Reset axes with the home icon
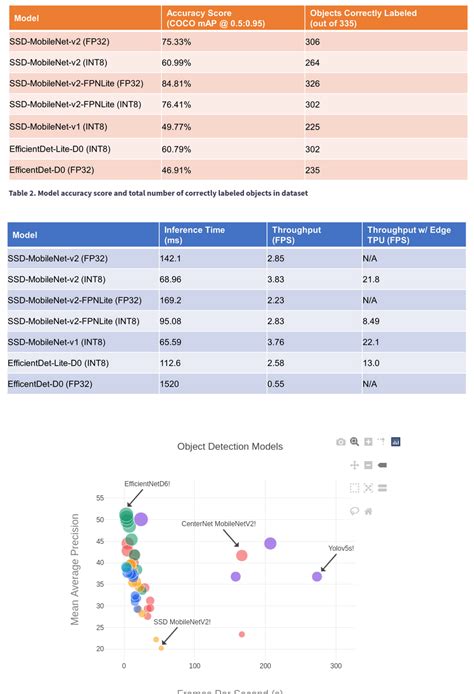The width and height of the screenshot is (474, 694). tap(368, 511)
